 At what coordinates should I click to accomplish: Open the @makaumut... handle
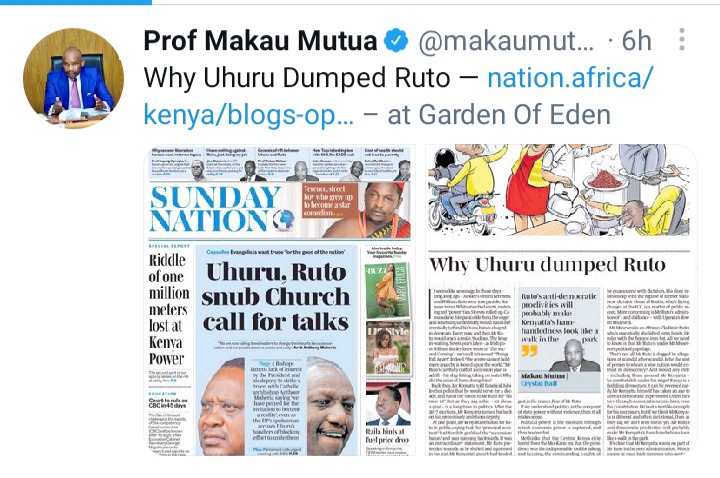(x=506, y=41)
